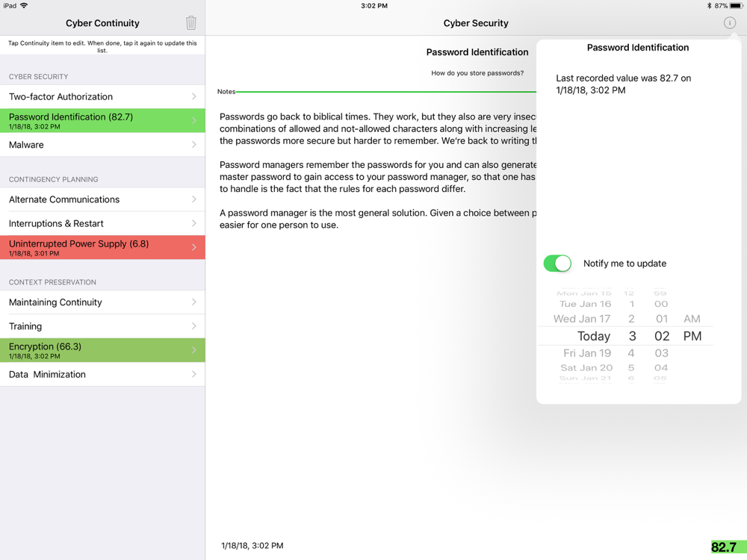This screenshot has width=747, height=560.
Task: Open Maintaining Continuity item
Action: click(102, 302)
